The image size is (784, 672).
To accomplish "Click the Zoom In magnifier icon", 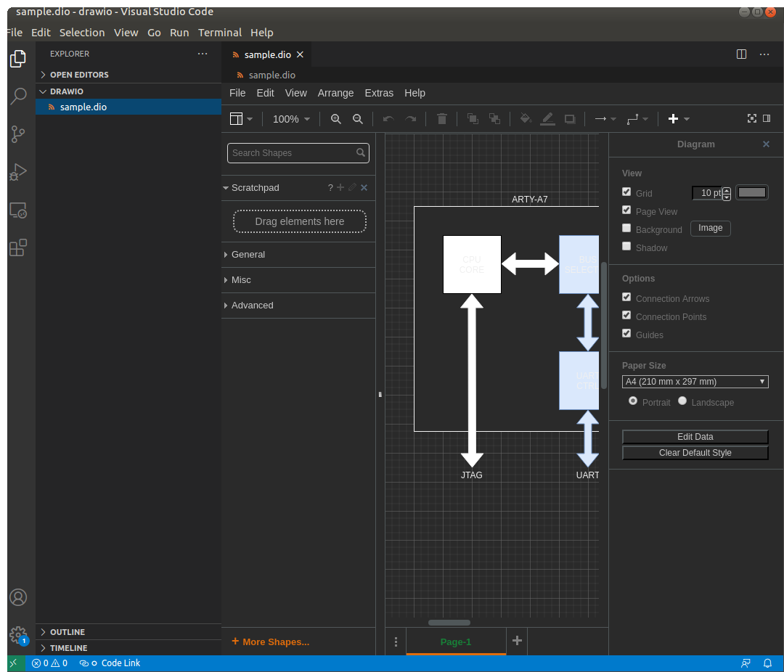I will point(335,119).
